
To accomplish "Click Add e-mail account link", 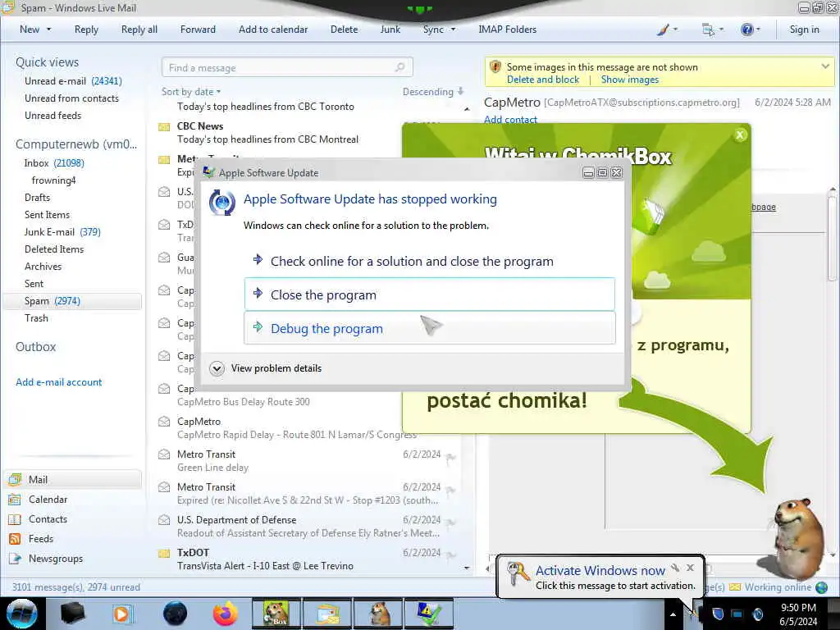I will (x=59, y=382).
